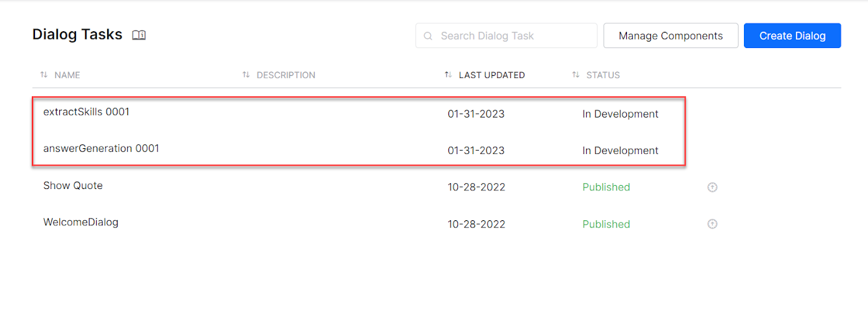Screen dimensions: 868x330
Task: Select the Show Quote dialog task
Action: 73,186
